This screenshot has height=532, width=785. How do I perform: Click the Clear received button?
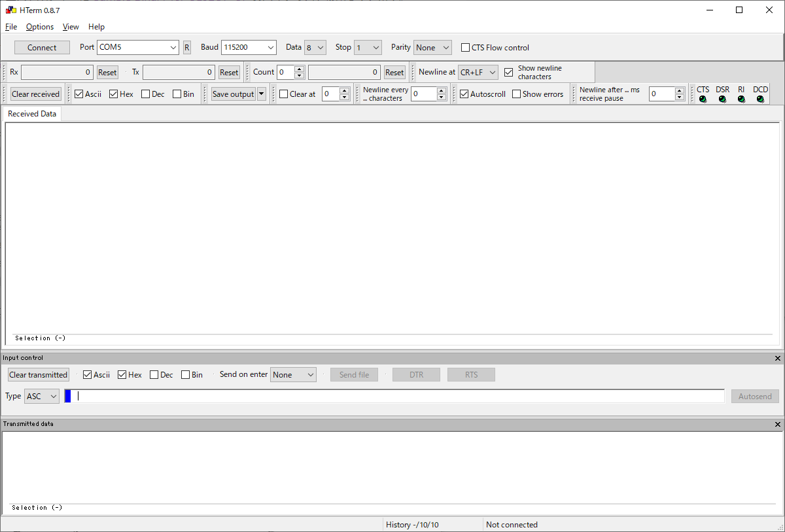point(35,94)
